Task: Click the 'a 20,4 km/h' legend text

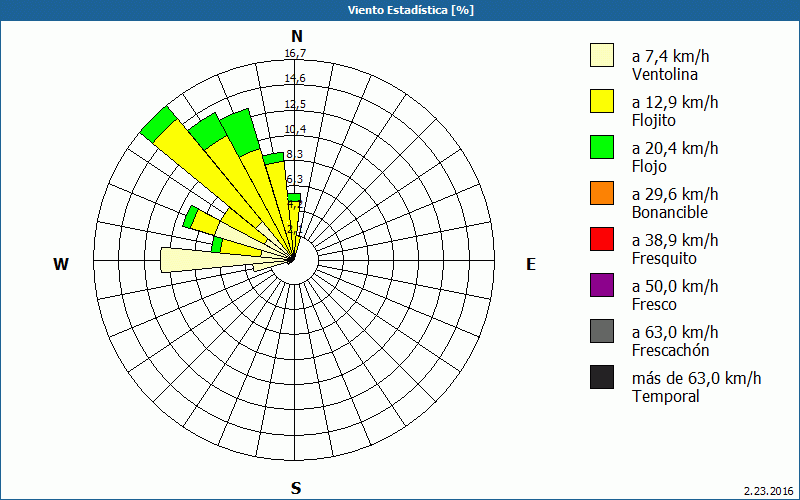Action: [675, 148]
